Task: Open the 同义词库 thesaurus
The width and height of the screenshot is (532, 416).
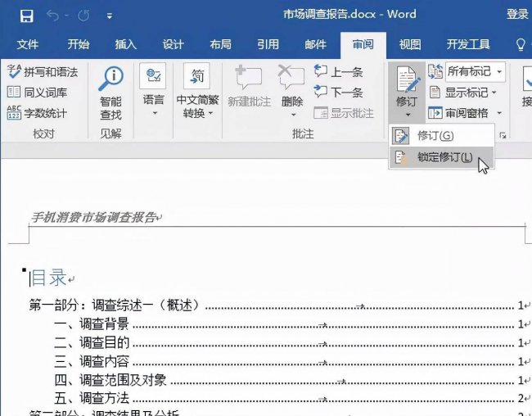Action: point(38,93)
